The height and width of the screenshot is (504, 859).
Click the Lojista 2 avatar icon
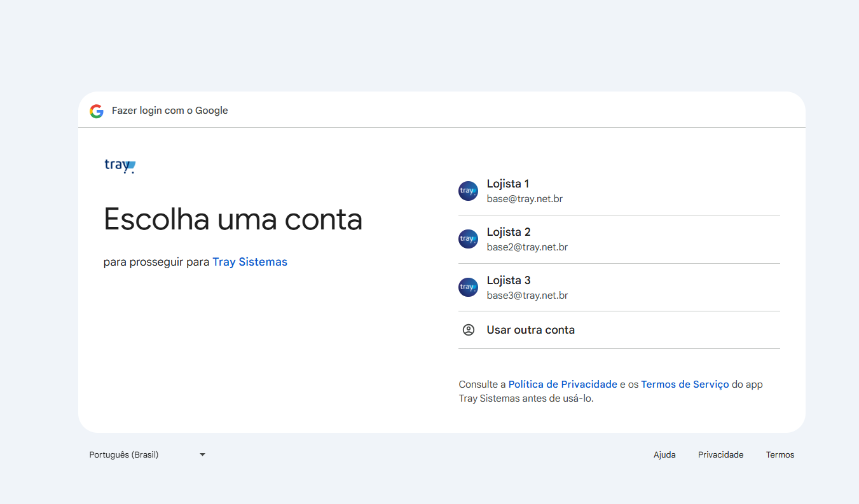coord(468,239)
